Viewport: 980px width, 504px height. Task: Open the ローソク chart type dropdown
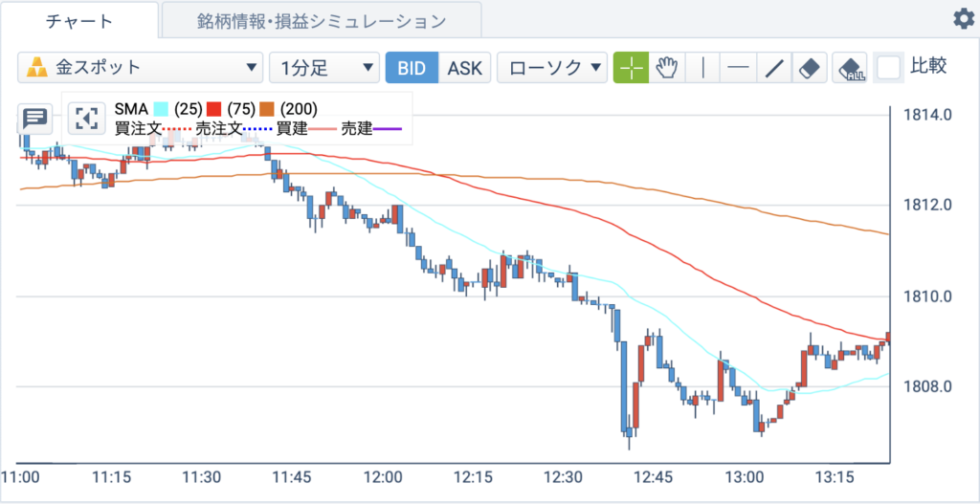[x=552, y=68]
